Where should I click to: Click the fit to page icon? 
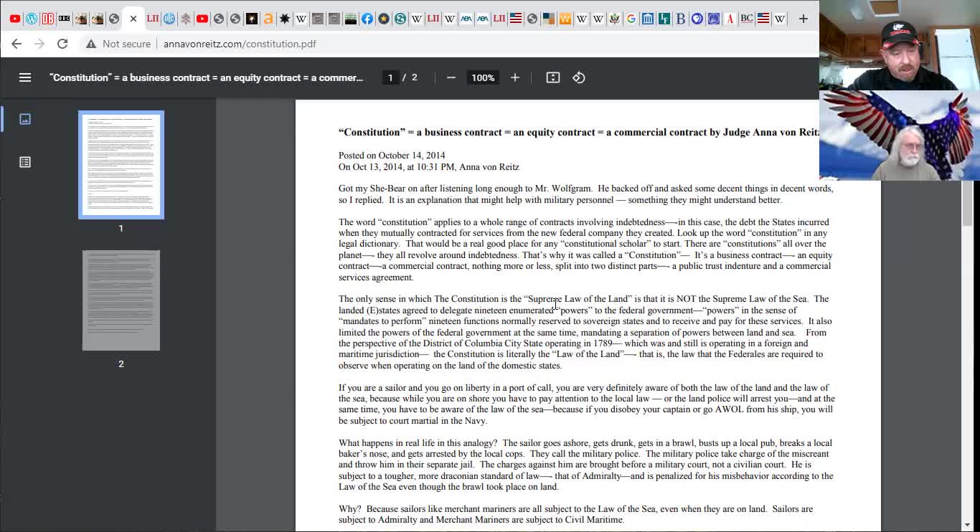point(552,77)
